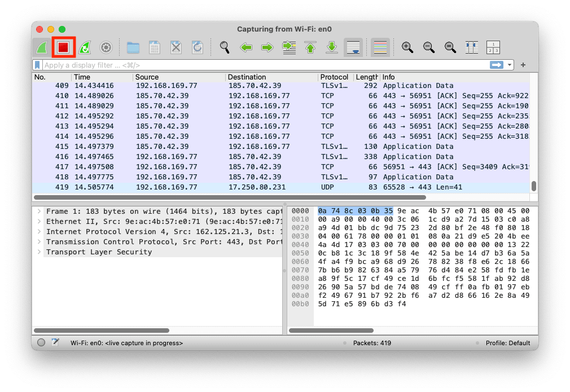The height and width of the screenshot is (392, 570).
Task: Close this capture file icon
Action: click(176, 47)
